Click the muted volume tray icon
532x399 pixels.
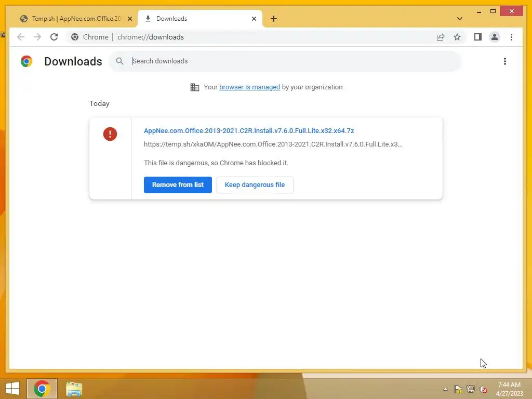(483, 389)
